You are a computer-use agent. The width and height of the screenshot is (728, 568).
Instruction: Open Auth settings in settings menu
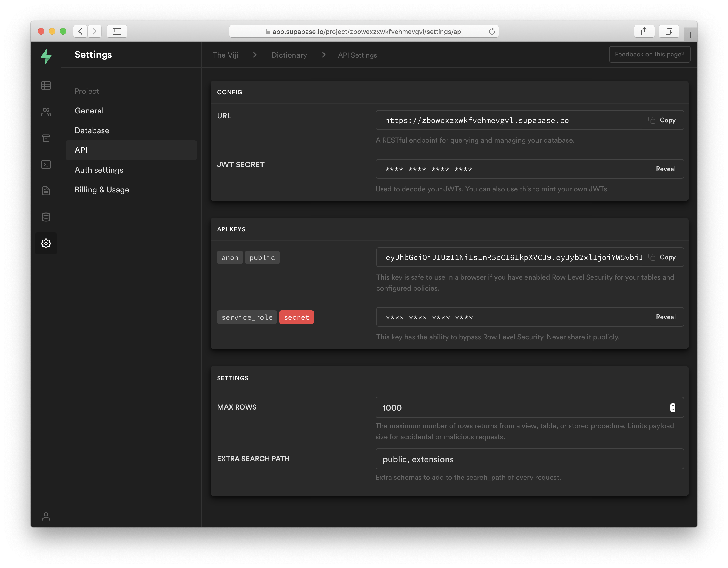tap(99, 170)
